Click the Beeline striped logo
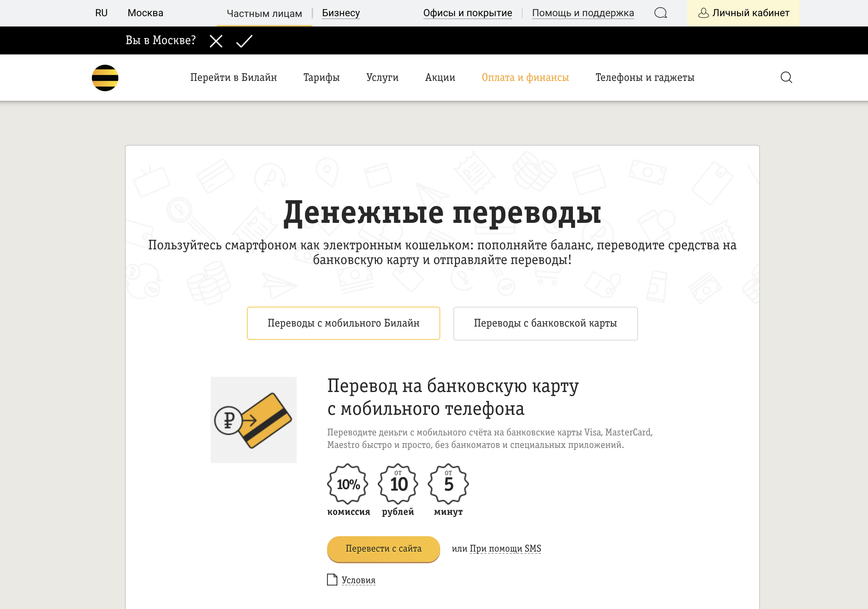This screenshot has width=868, height=609. 105,77
